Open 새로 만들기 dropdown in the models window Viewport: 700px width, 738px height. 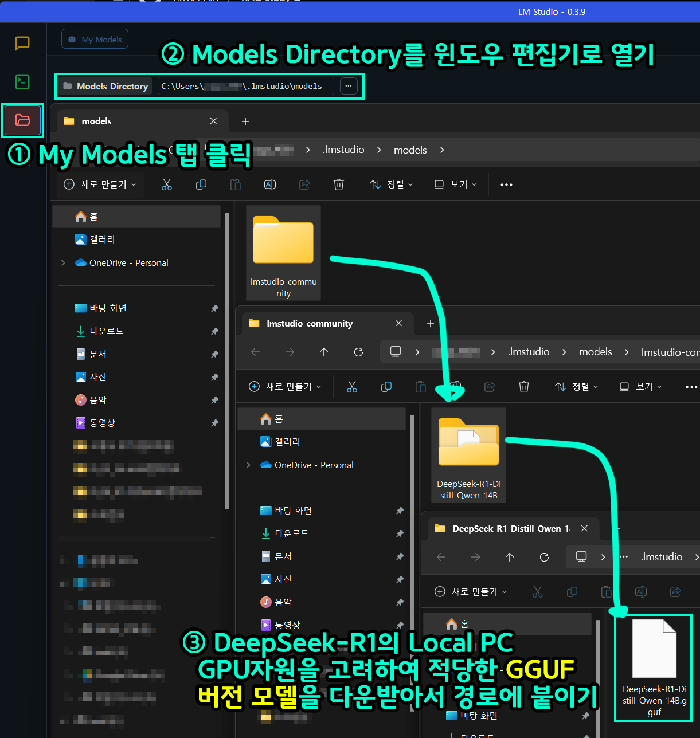tap(100, 185)
